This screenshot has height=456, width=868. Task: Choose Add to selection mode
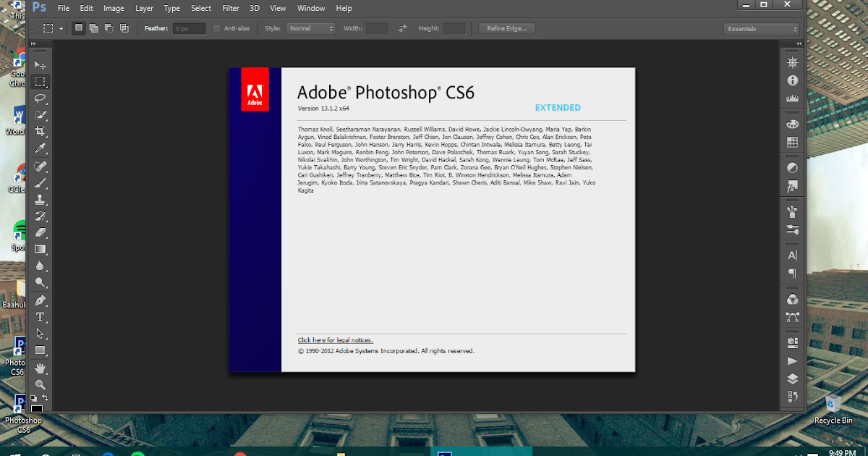[93, 28]
